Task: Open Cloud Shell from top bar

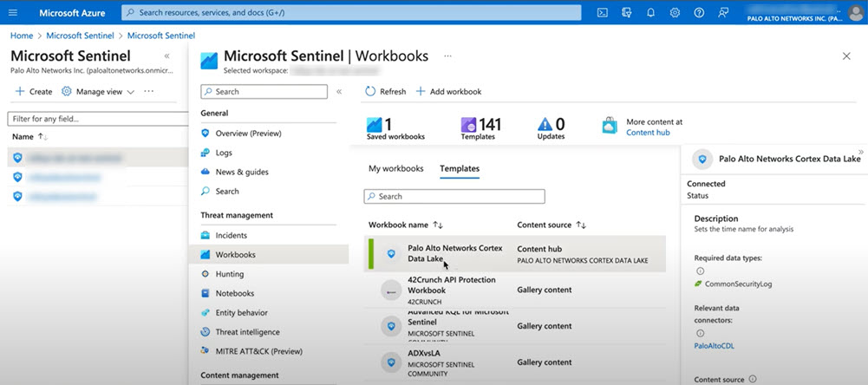Action: click(603, 13)
